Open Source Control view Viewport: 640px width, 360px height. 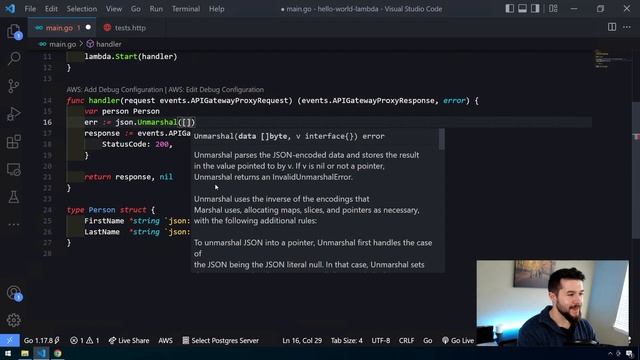[14, 86]
